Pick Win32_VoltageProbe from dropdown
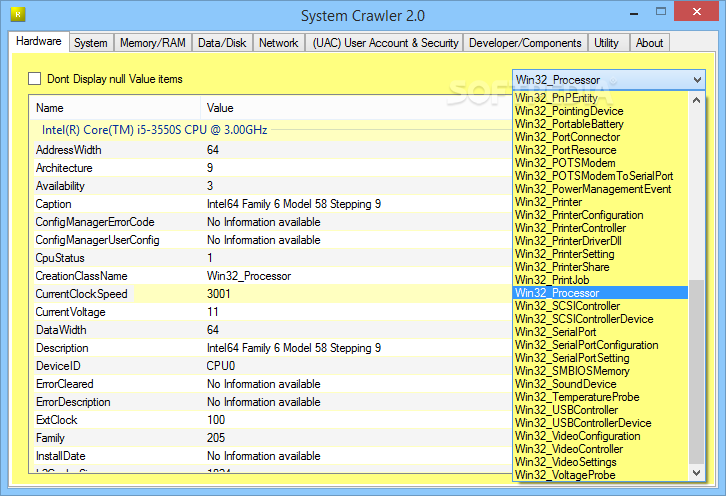This screenshot has height=496, width=726. (x=601, y=474)
